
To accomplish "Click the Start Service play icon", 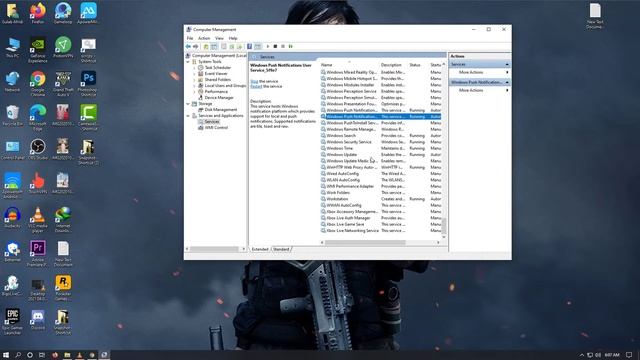I will point(268,47).
